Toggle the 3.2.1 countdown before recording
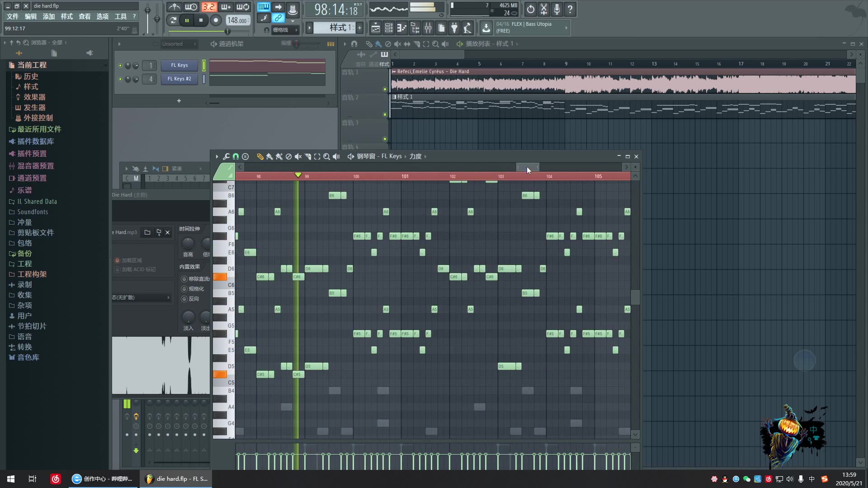 pos(208,7)
